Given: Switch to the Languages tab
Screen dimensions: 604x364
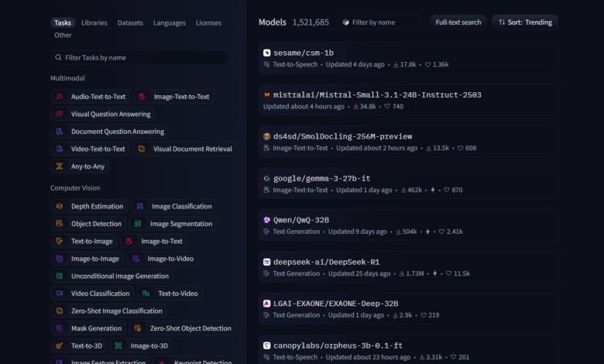Looking at the screenshot, I should point(169,22).
